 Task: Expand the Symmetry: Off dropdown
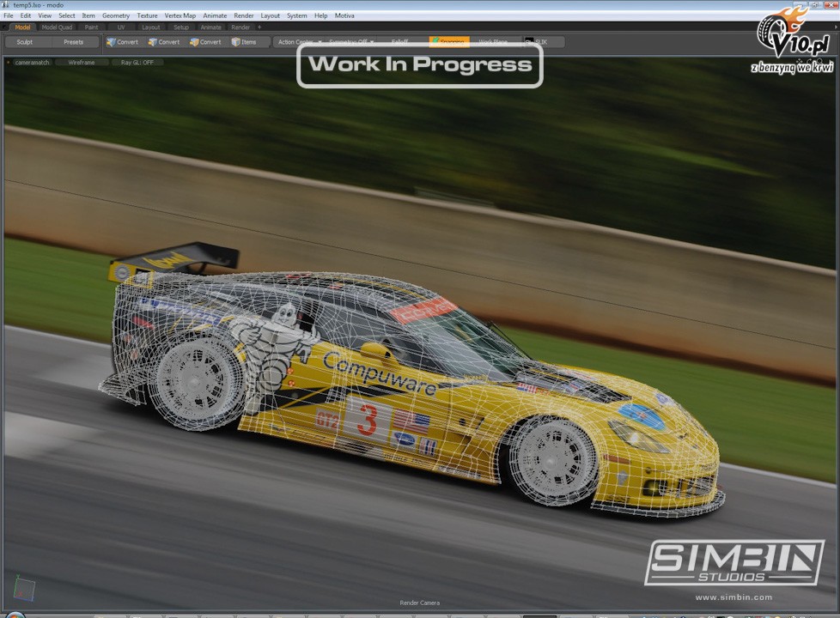pyautogui.click(x=351, y=42)
